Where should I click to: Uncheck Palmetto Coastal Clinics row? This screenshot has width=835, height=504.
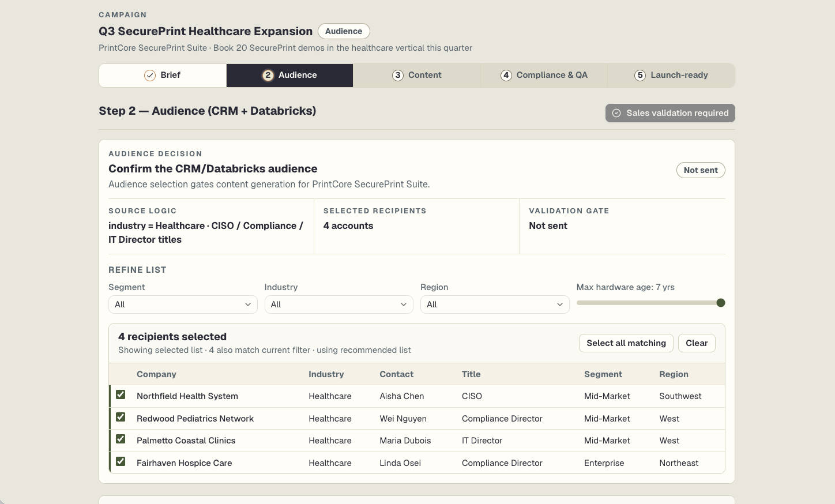coord(121,439)
